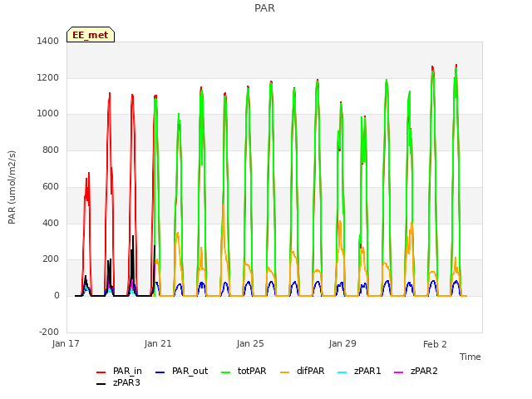Click the green totPAR legend swatch

click(x=225, y=372)
